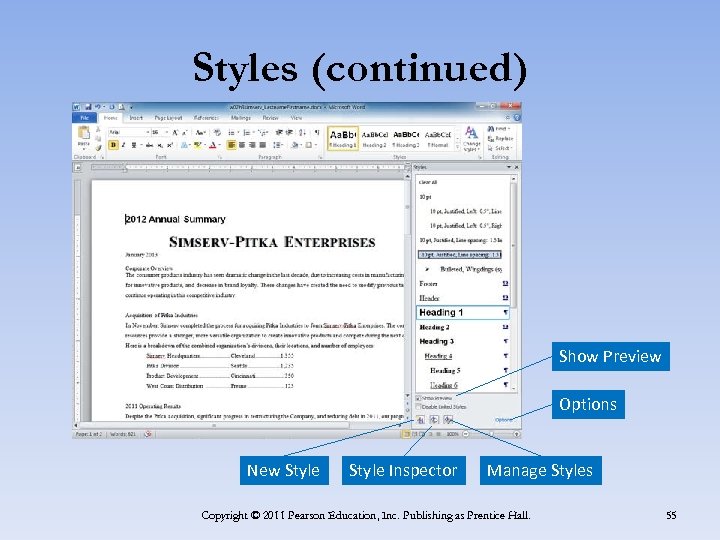This screenshot has height=540, width=720.
Task: Click the Subscript icon
Action: click(160, 145)
